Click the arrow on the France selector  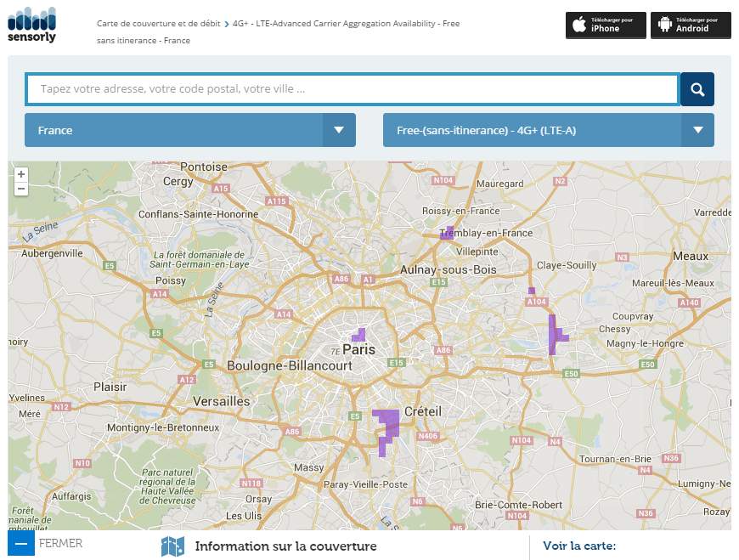(x=339, y=130)
